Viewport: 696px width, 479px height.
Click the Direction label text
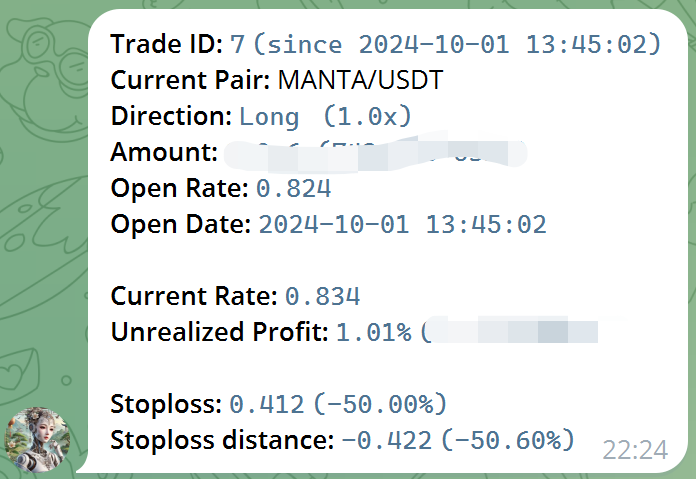(171, 116)
